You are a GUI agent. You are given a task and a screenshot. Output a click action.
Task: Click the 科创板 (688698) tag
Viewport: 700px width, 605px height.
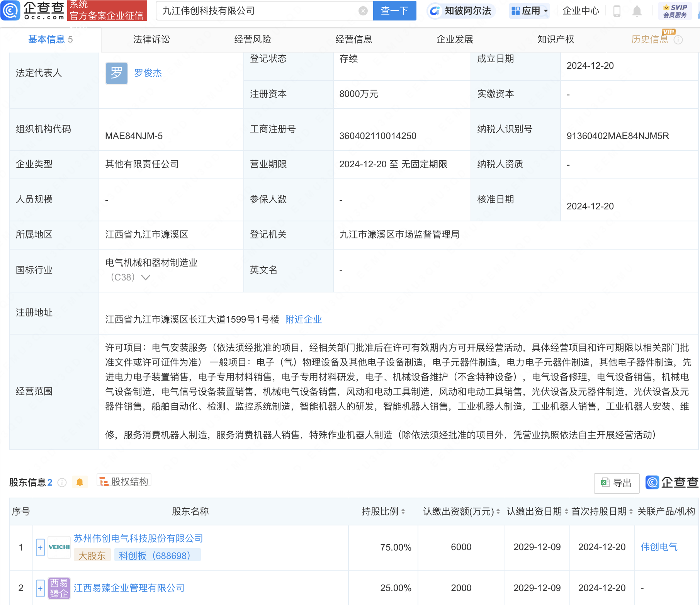pyautogui.click(x=157, y=556)
